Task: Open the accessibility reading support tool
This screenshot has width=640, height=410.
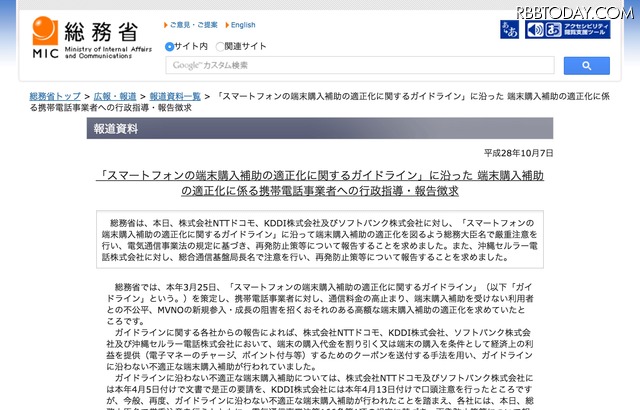Action: pyautogui.click(x=568, y=30)
